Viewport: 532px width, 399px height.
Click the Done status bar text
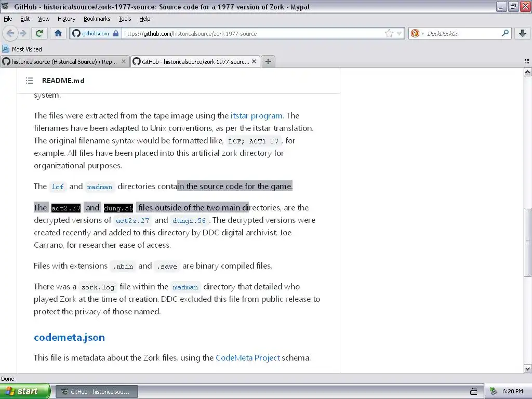(7, 379)
